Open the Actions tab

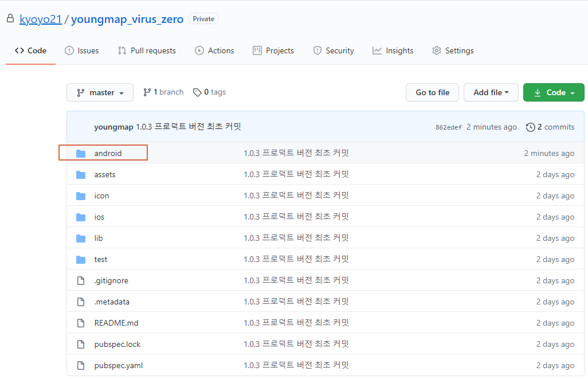tap(214, 50)
